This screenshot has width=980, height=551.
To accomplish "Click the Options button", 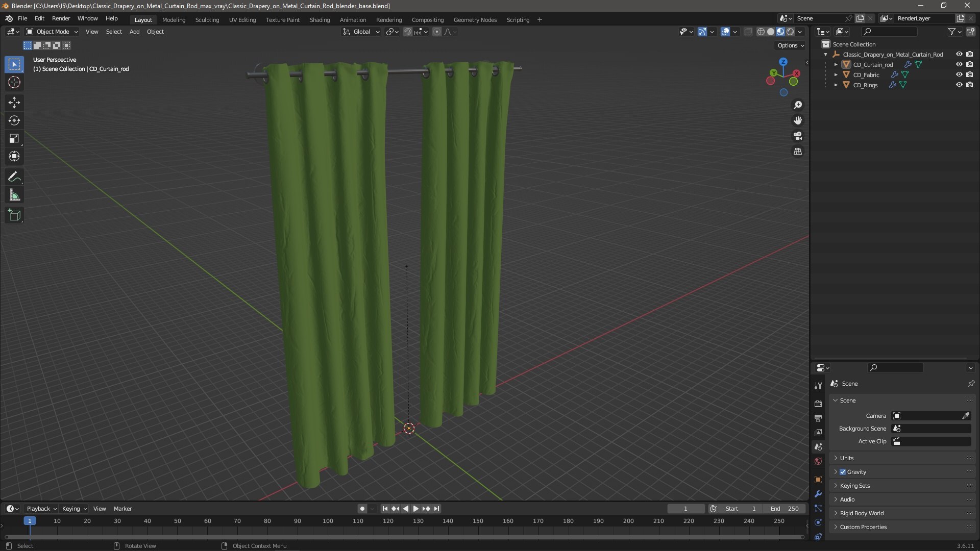I will coord(790,45).
